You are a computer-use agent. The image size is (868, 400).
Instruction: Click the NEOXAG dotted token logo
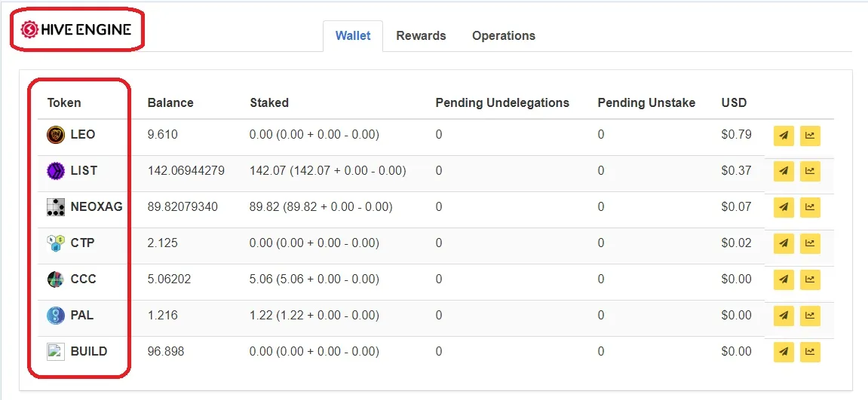coord(56,207)
